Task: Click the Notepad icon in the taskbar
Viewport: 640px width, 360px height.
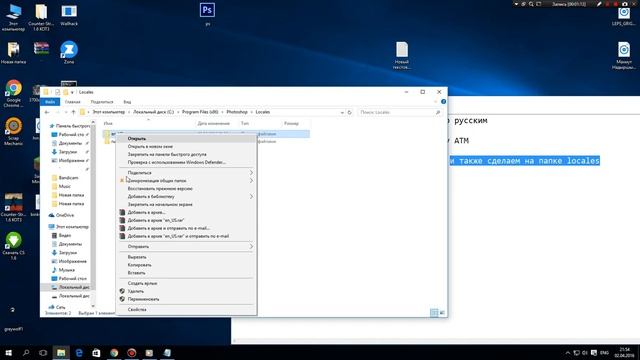Action: pyautogui.click(x=167, y=353)
